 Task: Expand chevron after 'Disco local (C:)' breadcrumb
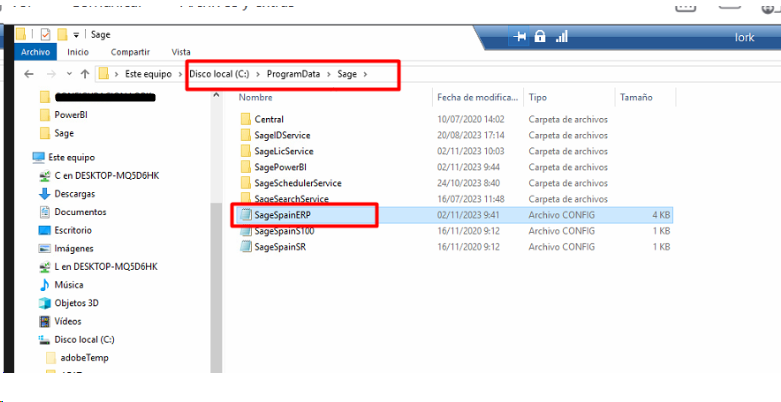click(258, 74)
